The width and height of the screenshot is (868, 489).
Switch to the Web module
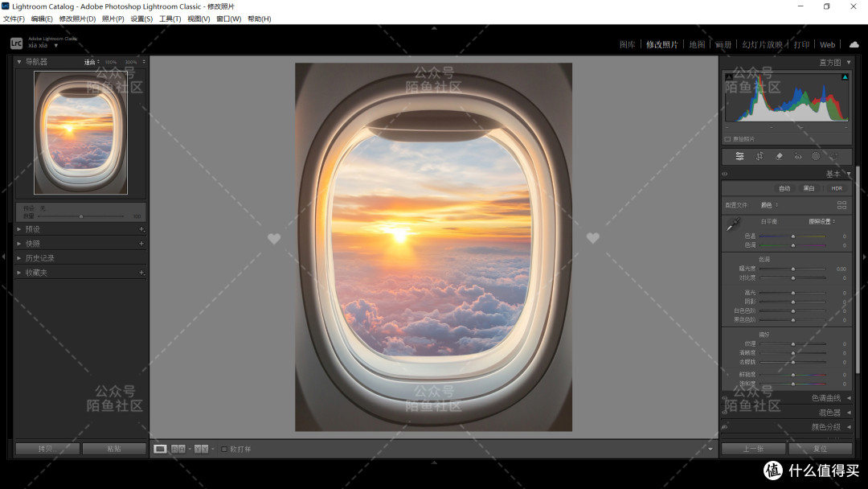828,45
